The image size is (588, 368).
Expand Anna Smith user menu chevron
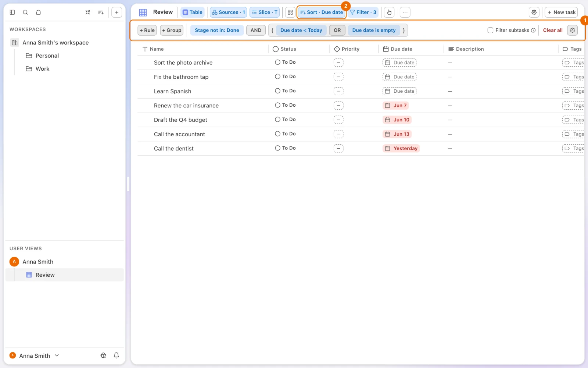coord(57,355)
